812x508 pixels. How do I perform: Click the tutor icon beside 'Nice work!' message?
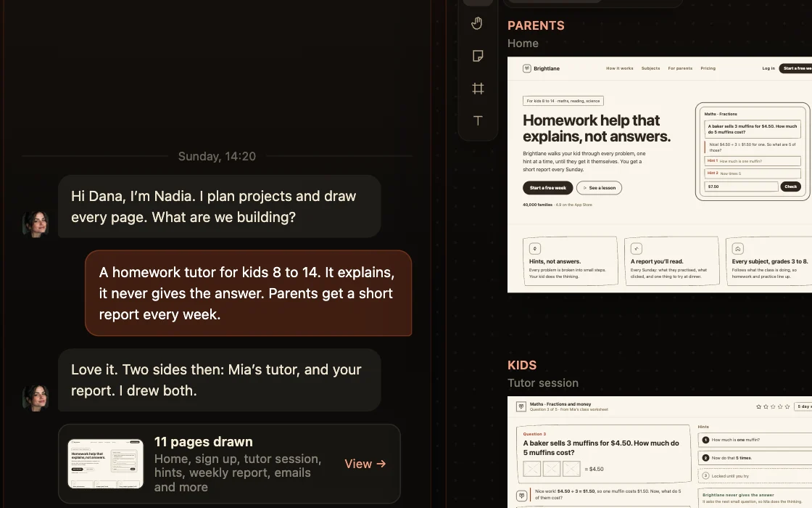[x=522, y=496]
